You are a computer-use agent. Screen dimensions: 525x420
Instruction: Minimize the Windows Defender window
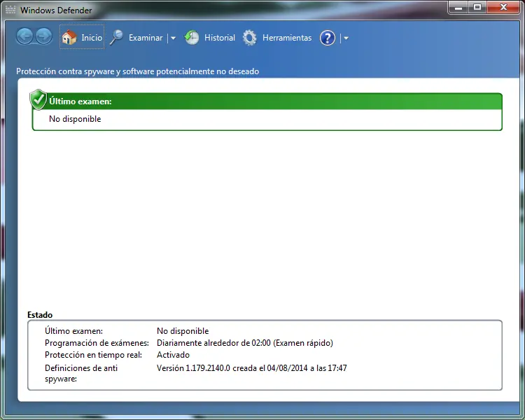(x=458, y=8)
